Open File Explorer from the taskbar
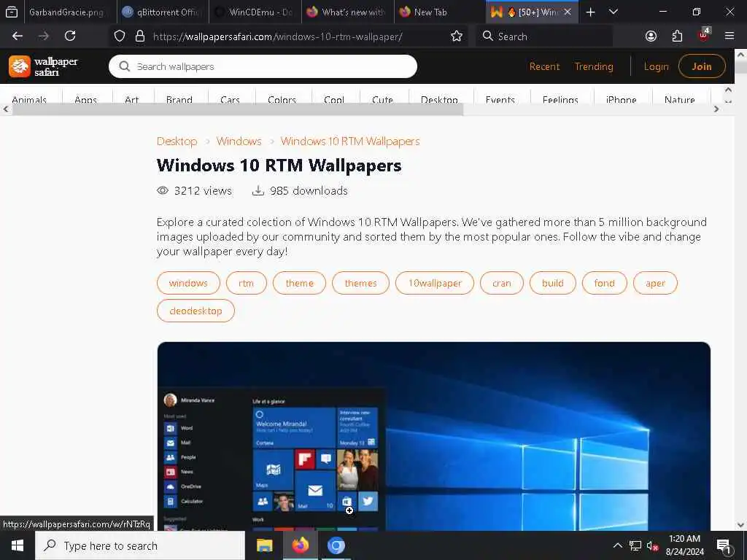The width and height of the screenshot is (747, 560). 264,545
